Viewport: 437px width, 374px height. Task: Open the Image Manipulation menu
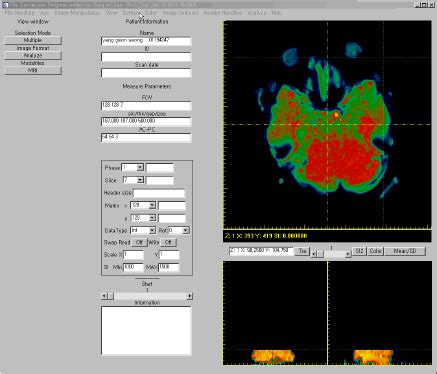click(x=77, y=13)
